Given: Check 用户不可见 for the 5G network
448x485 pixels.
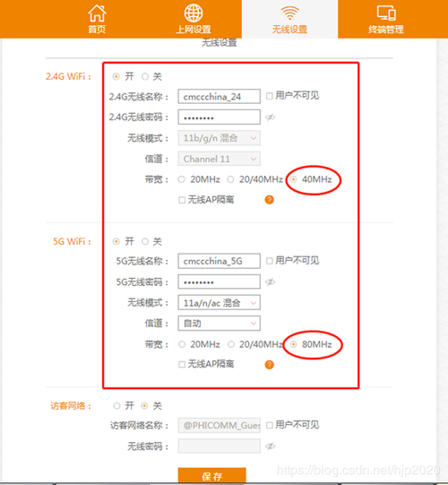Looking at the screenshot, I should [x=270, y=261].
